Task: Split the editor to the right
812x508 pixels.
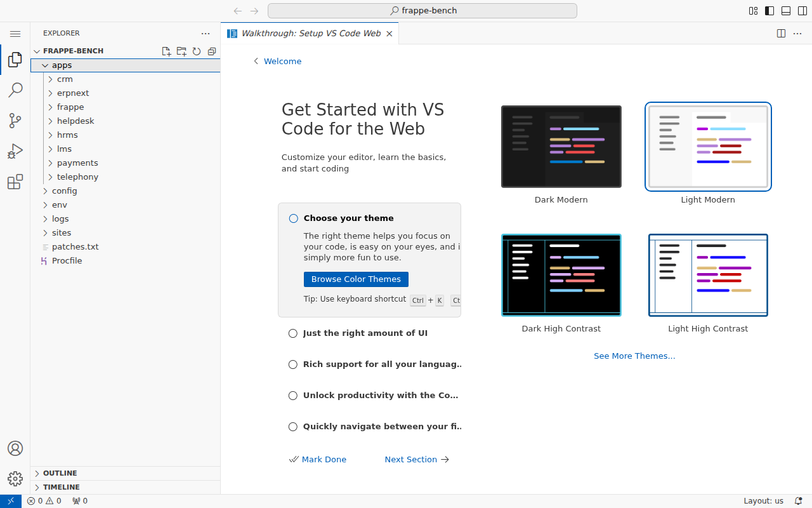Action: 782,34
